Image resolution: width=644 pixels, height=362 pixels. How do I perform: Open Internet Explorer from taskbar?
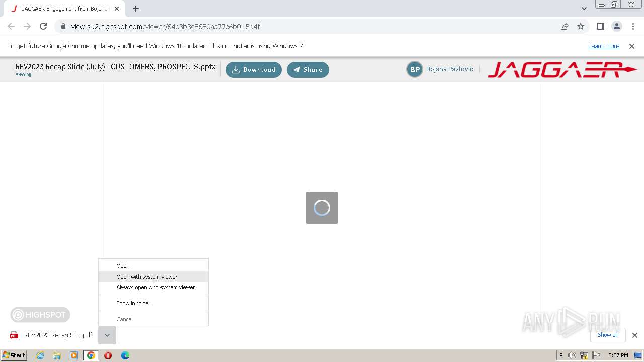pyautogui.click(x=40, y=355)
